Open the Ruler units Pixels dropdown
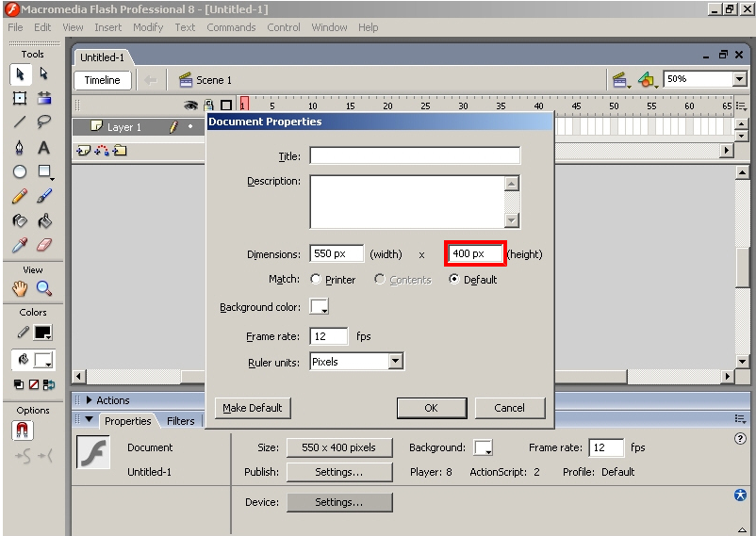The height and width of the screenshot is (536, 756). (x=395, y=361)
